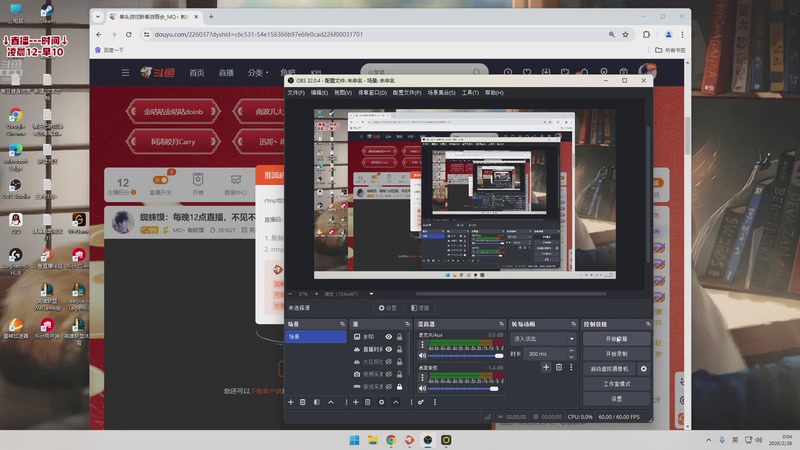
Task: Expand Douyu 分类 category dropdown
Action: 258,72
